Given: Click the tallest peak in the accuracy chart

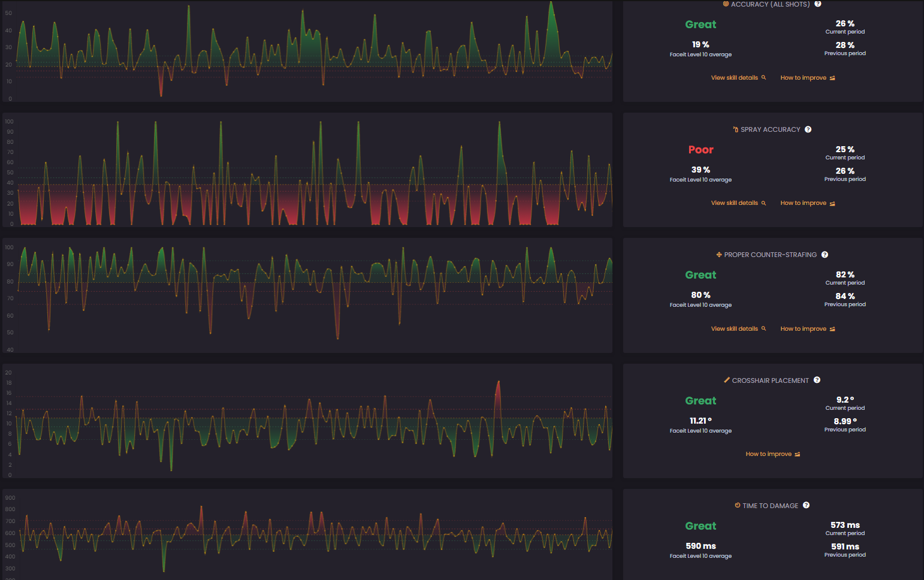Looking at the screenshot, I should tap(551, 3).
